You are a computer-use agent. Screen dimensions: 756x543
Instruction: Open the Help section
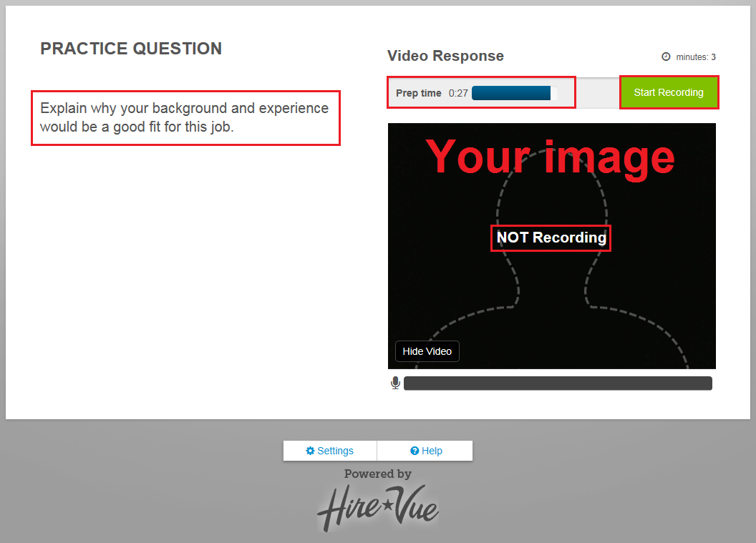click(x=425, y=451)
